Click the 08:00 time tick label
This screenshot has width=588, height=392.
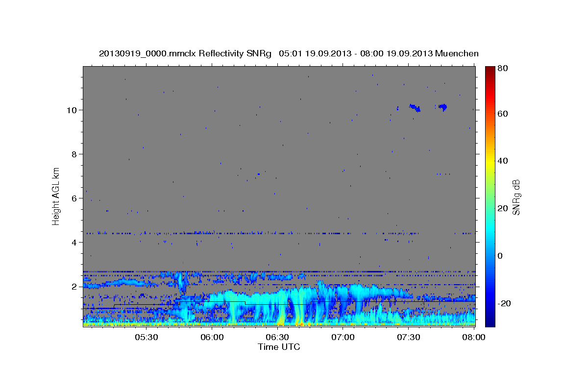coord(474,337)
